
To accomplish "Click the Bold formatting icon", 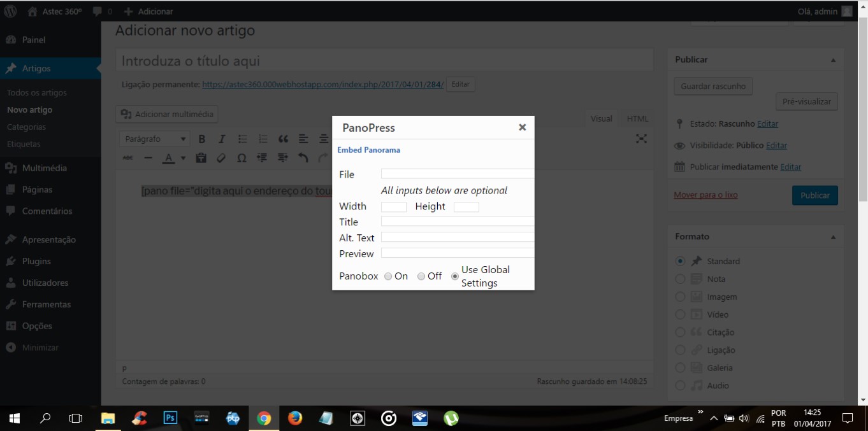I will point(201,139).
